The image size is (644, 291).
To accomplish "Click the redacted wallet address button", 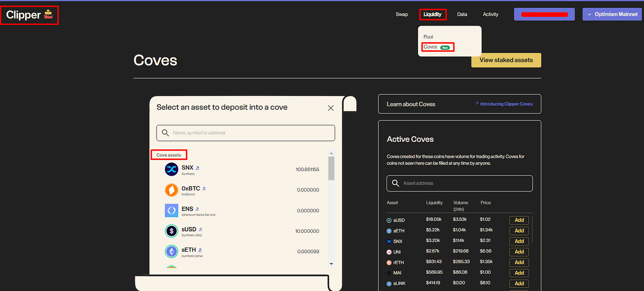I will [x=544, y=14].
